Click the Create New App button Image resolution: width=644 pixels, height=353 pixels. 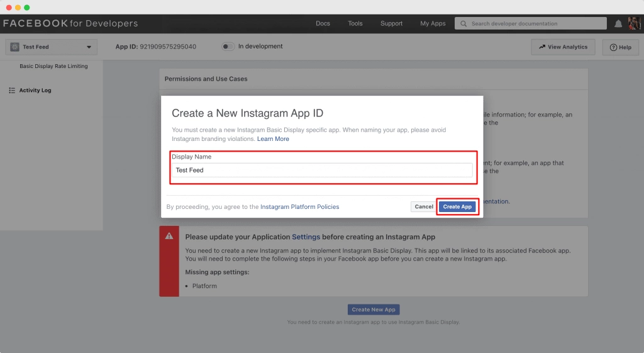point(374,310)
